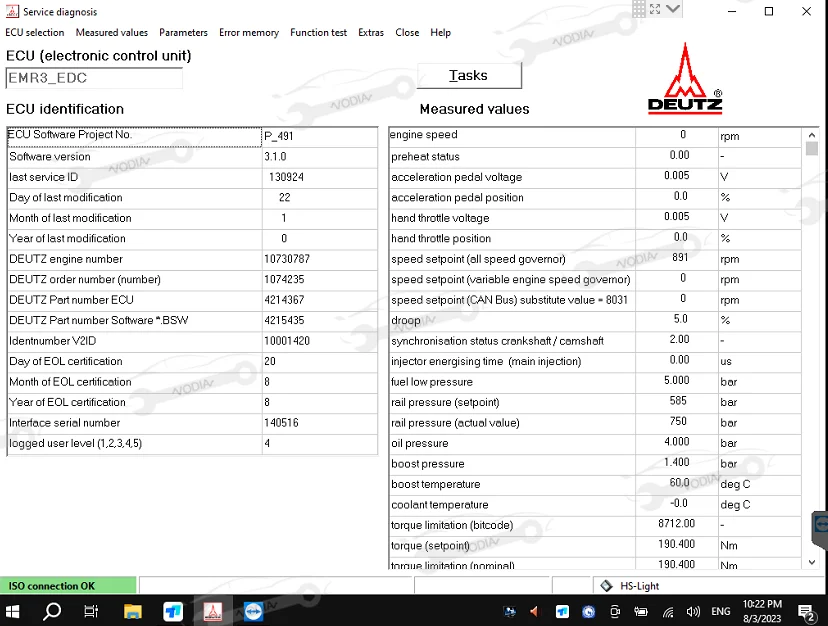This screenshot has width=828, height=626.
Task: Open the Windows Start menu
Action: (x=15, y=611)
